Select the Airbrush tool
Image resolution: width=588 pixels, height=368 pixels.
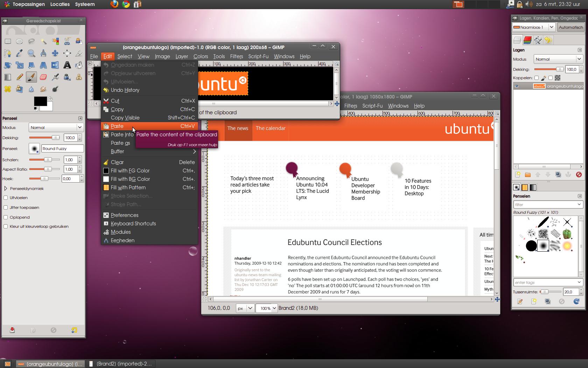[55, 77]
